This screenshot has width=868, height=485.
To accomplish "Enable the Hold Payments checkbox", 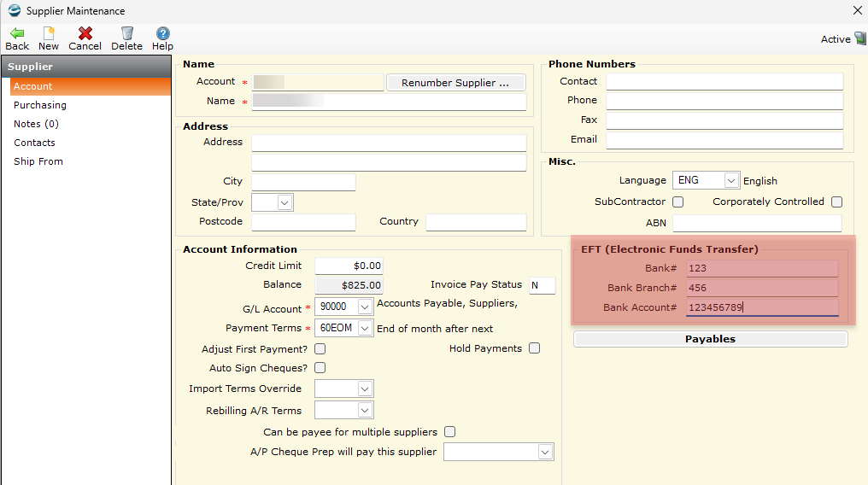I will [534, 348].
